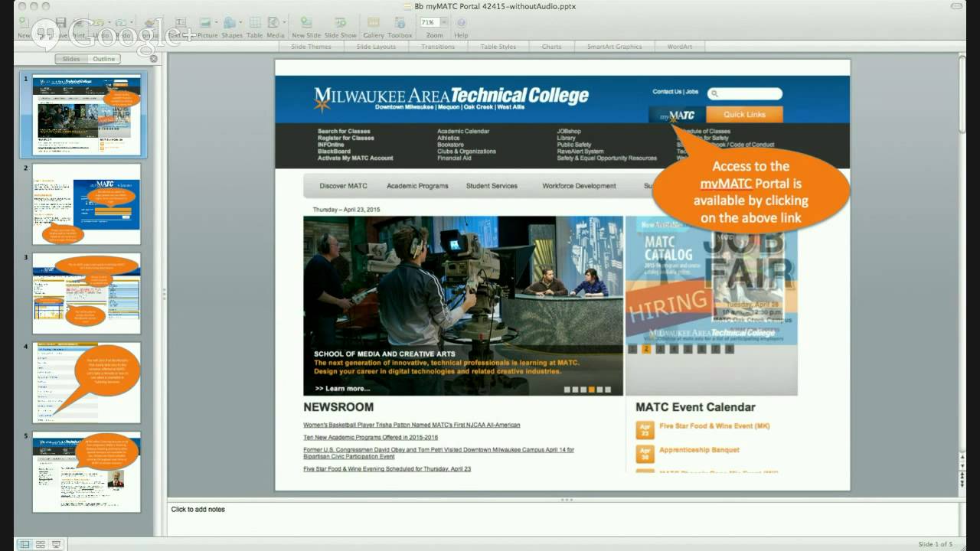
Task: Select slide 1 thumbnail
Action: click(86, 115)
